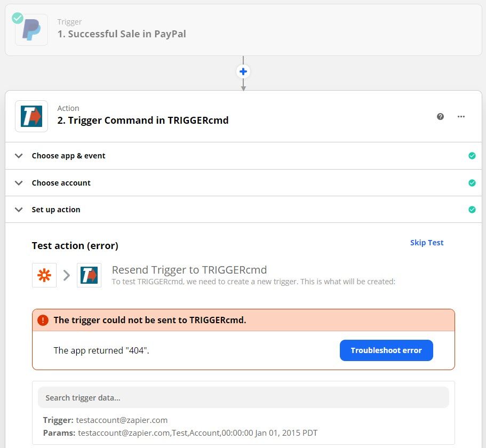
Task: Click the could not be sent error message
Action: pos(150,320)
